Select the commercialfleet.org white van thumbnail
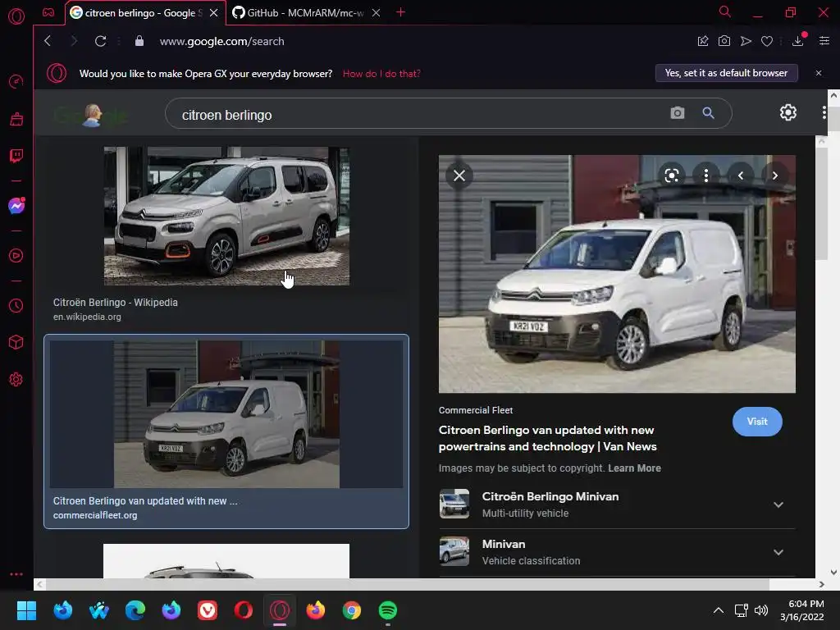Screen dimensions: 840x630 (226, 414)
